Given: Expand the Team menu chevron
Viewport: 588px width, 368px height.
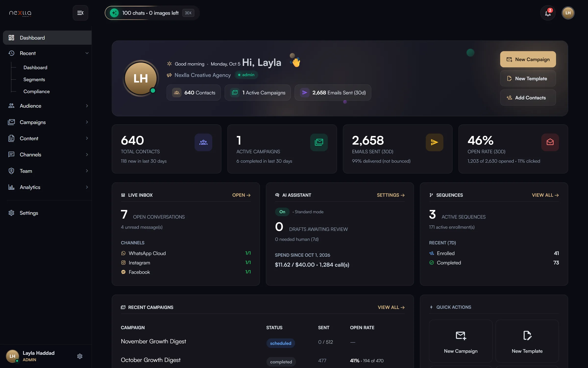Looking at the screenshot, I should point(87,171).
